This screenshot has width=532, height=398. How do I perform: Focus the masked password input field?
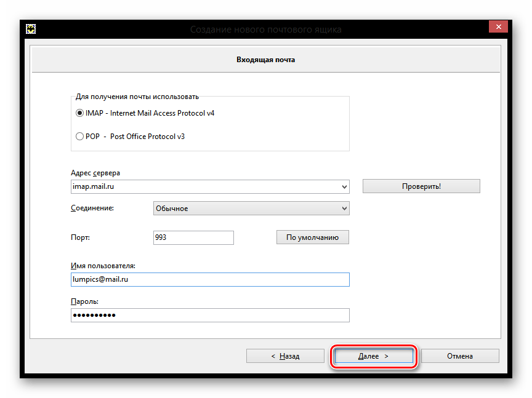[210, 315]
